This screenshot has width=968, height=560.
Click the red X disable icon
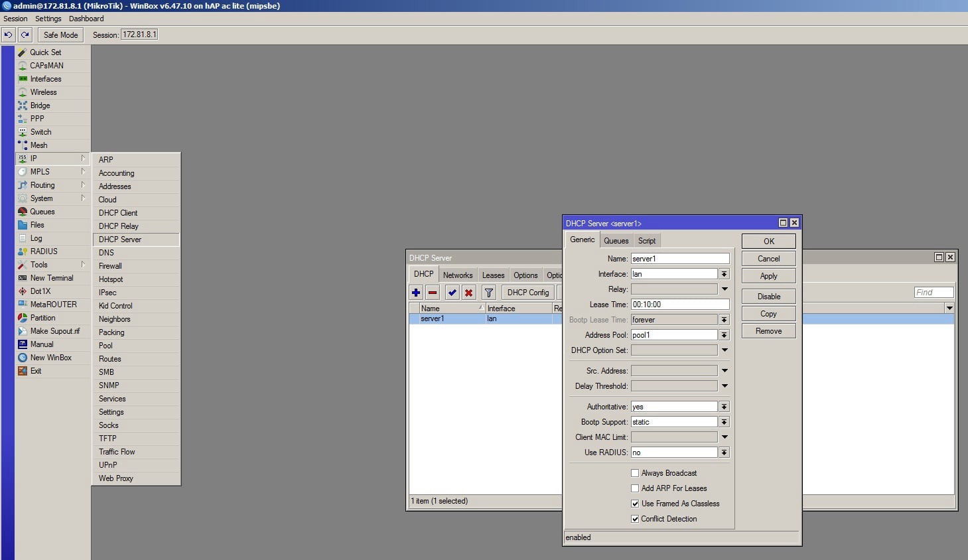pyautogui.click(x=469, y=293)
